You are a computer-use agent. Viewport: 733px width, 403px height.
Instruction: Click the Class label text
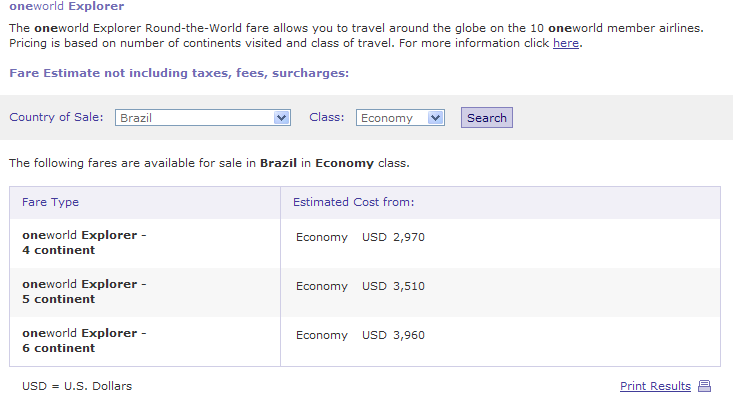point(327,117)
